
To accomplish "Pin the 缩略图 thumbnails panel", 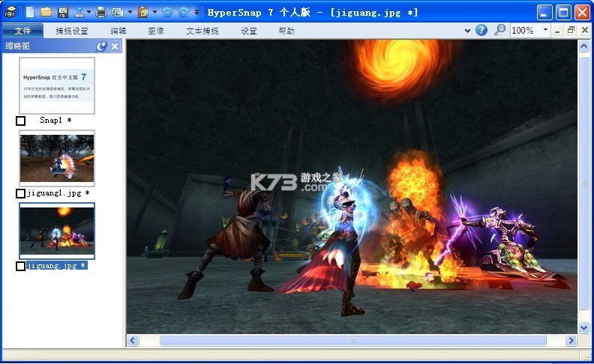I will click(x=101, y=46).
